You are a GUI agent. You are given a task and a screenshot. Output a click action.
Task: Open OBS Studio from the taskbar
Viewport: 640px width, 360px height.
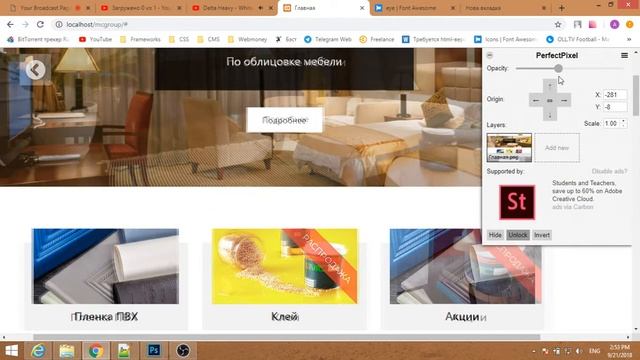coord(183,351)
